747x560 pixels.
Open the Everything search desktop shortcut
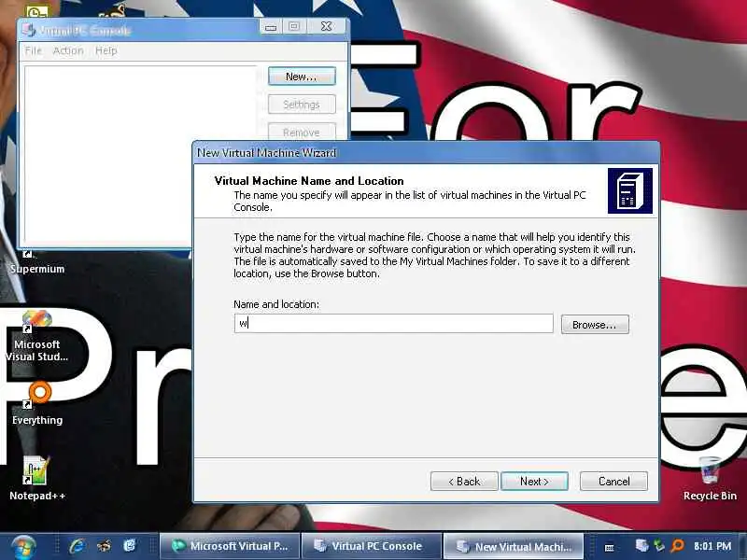coord(37,404)
